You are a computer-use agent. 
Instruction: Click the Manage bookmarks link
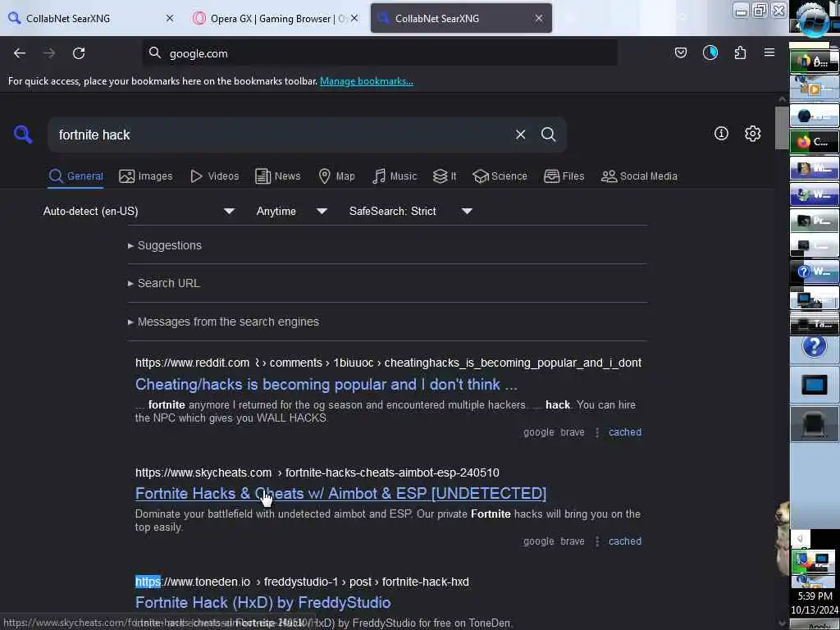[367, 81]
